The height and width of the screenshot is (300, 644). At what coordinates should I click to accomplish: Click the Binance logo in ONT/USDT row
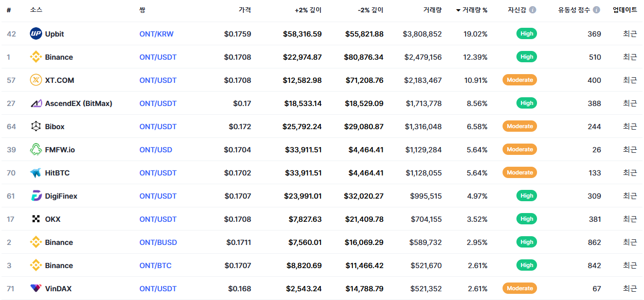point(36,57)
